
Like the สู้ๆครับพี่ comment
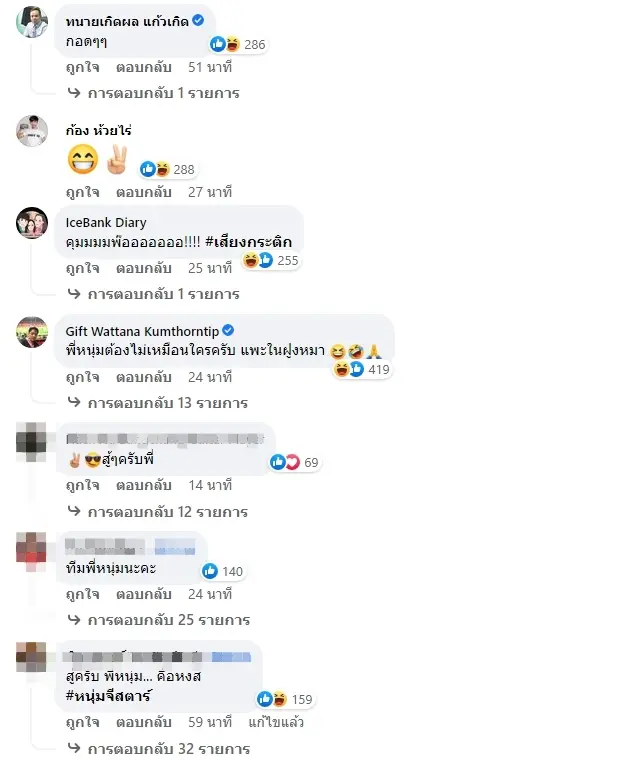tap(83, 485)
